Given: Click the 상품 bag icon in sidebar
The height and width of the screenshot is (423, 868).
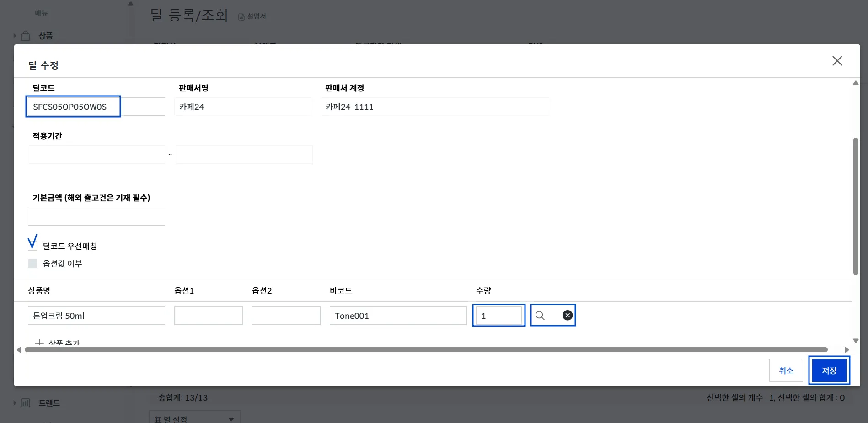Looking at the screenshot, I should tap(26, 36).
